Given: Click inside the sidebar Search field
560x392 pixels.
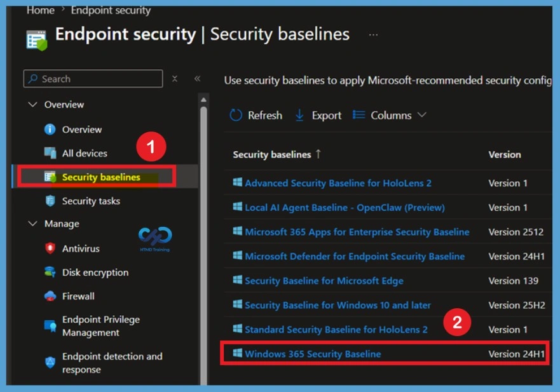Looking at the screenshot, I should (x=93, y=79).
